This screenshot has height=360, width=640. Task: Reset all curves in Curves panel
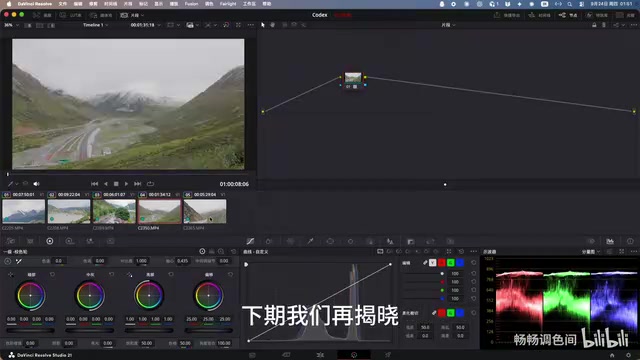click(461, 251)
